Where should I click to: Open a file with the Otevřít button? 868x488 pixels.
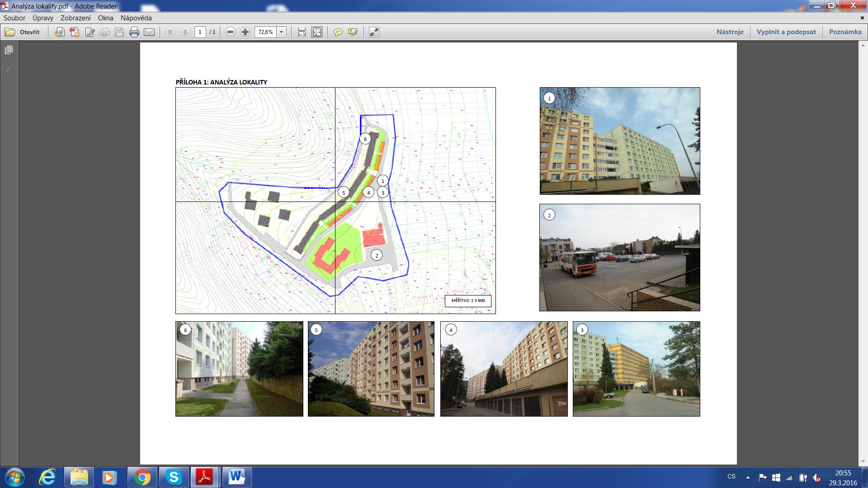click(22, 32)
